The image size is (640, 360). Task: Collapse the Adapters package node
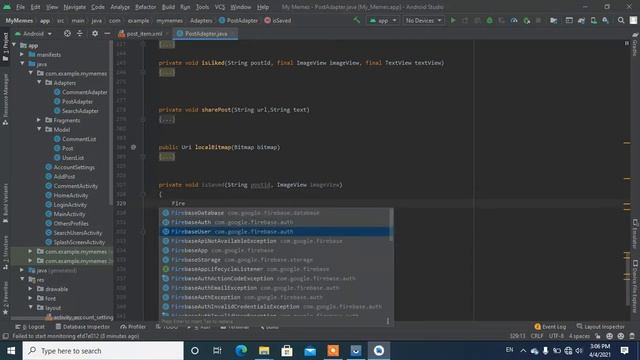pos(40,82)
